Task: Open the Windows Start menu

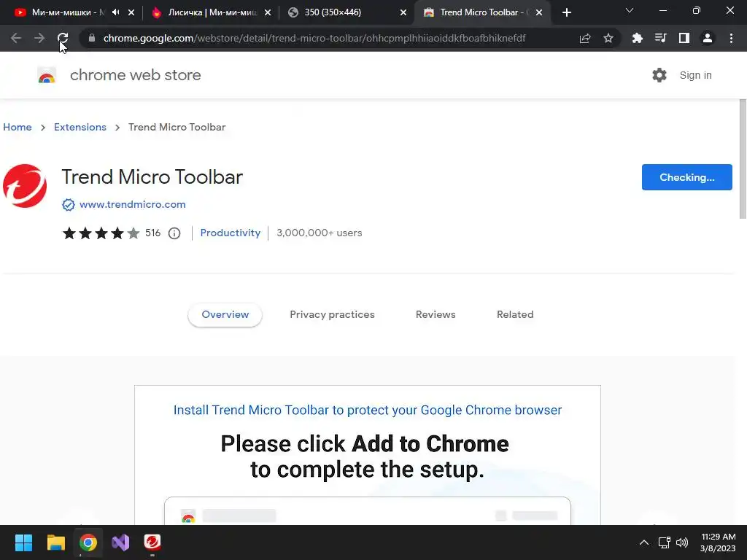Action: [x=23, y=542]
